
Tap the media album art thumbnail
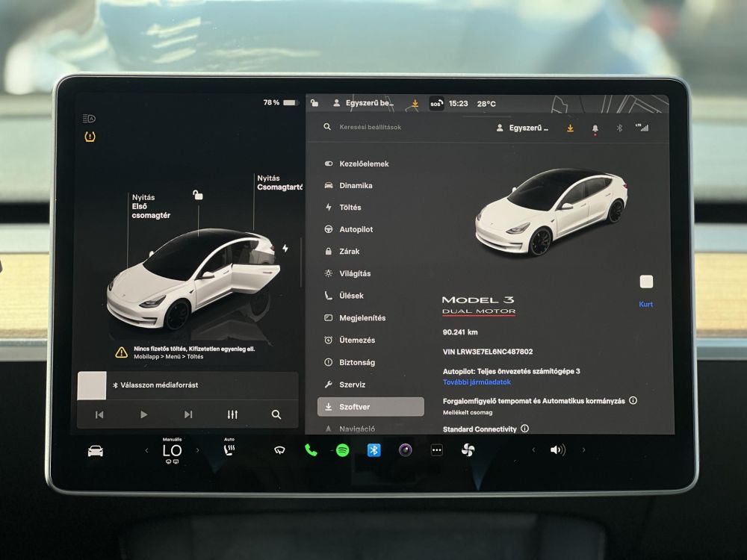92,386
